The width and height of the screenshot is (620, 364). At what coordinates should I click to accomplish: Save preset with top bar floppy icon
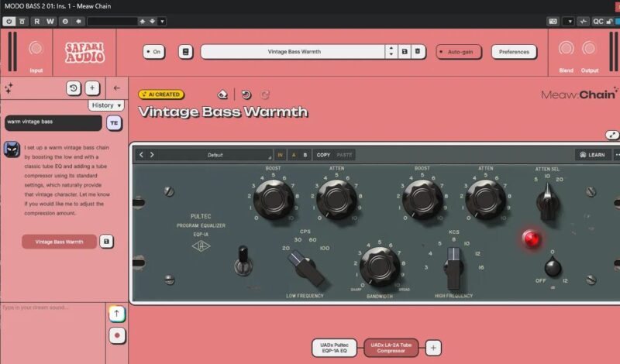point(405,52)
